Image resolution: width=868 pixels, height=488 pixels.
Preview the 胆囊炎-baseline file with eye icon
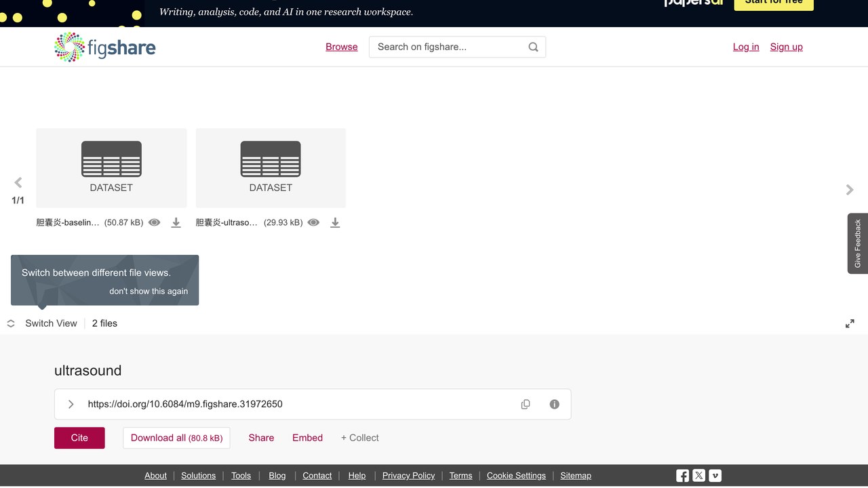coord(155,222)
